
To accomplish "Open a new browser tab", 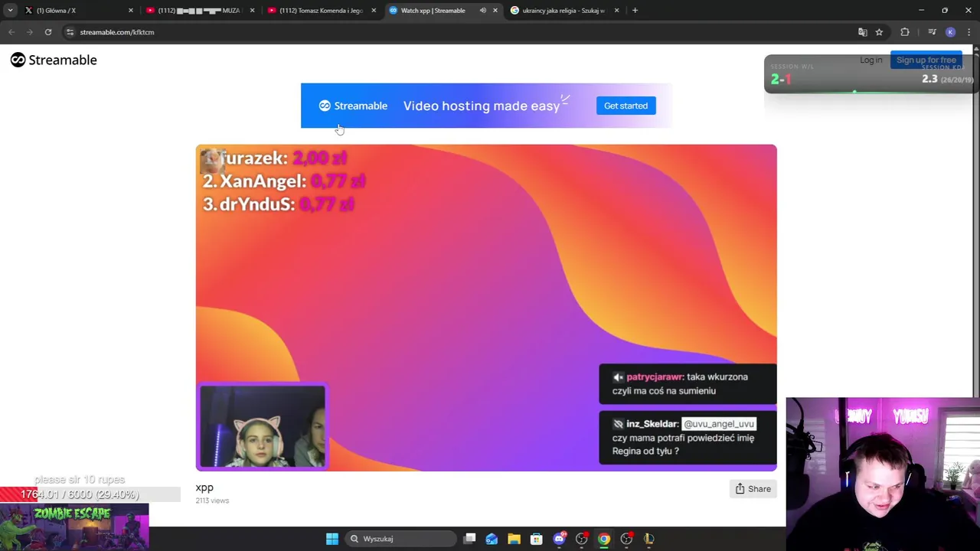I will (x=635, y=11).
